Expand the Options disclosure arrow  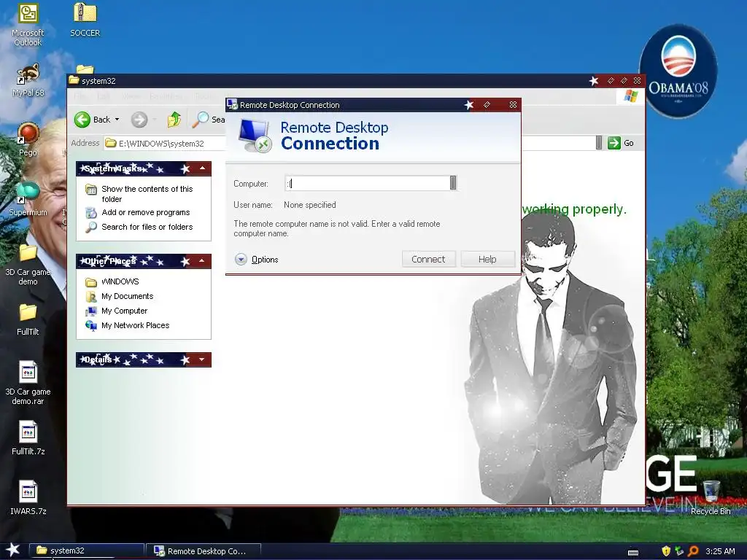click(x=241, y=259)
